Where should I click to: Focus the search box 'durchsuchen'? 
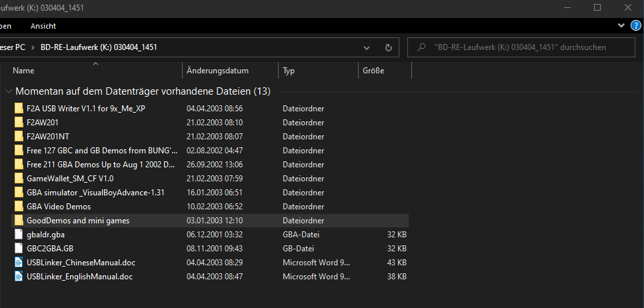click(521, 47)
